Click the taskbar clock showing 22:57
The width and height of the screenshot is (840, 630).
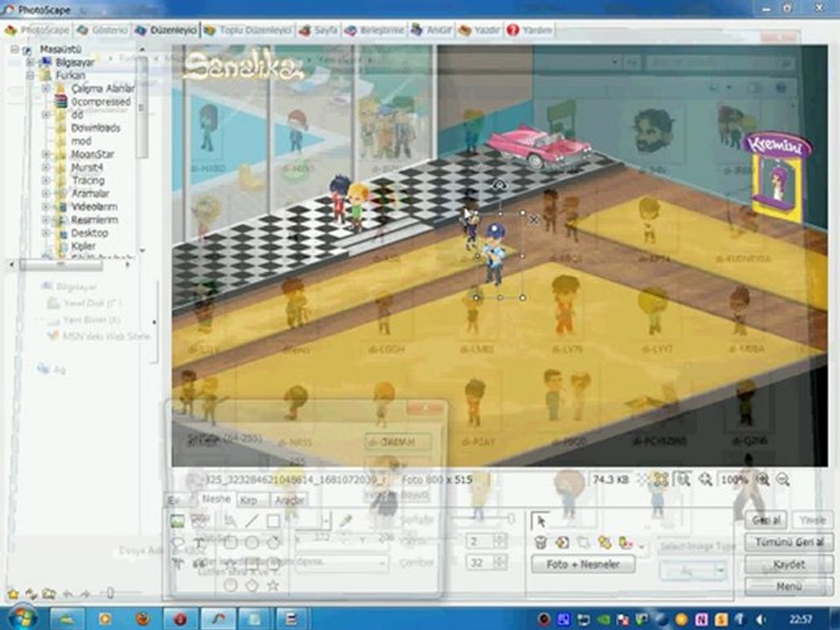pos(801,619)
